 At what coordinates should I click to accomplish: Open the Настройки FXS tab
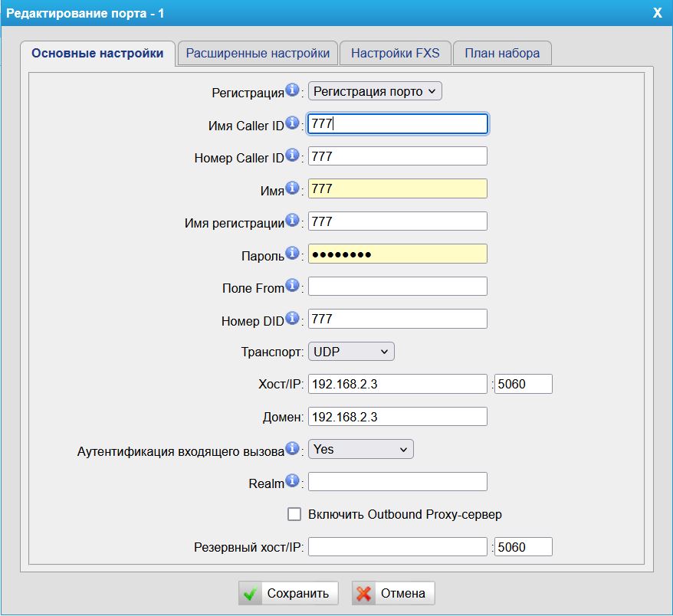pyautogui.click(x=396, y=53)
